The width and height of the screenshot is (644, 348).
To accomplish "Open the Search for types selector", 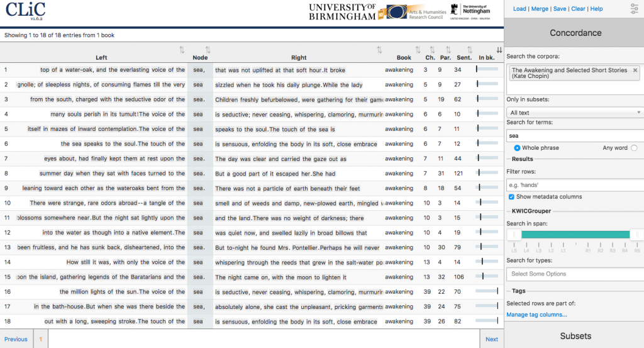I will pyautogui.click(x=574, y=274).
